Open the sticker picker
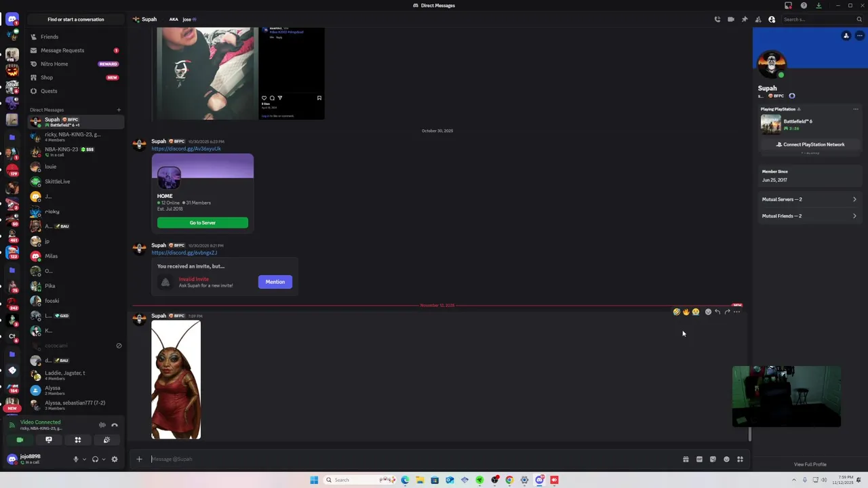This screenshot has height=488, width=868. (x=713, y=459)
